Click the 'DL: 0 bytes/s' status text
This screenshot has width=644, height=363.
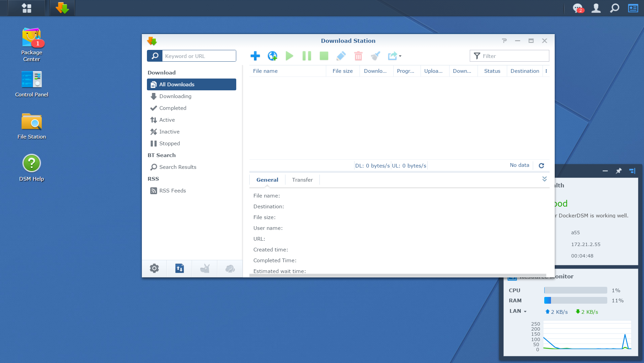372,166
